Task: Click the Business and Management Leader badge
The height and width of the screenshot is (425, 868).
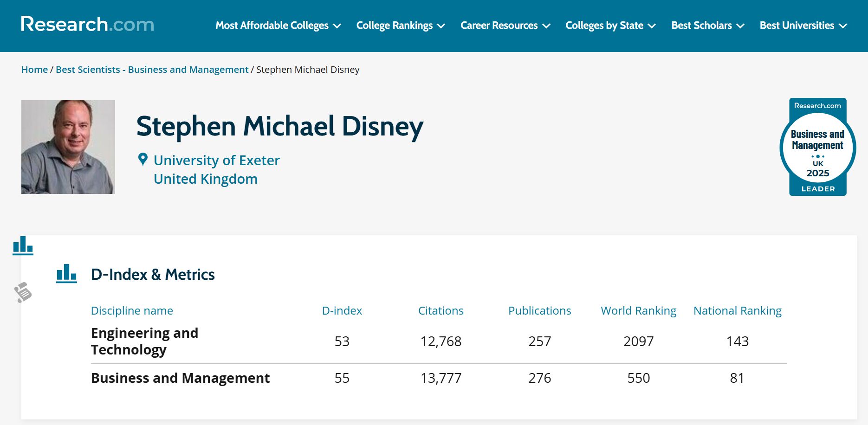Action: 817,147
